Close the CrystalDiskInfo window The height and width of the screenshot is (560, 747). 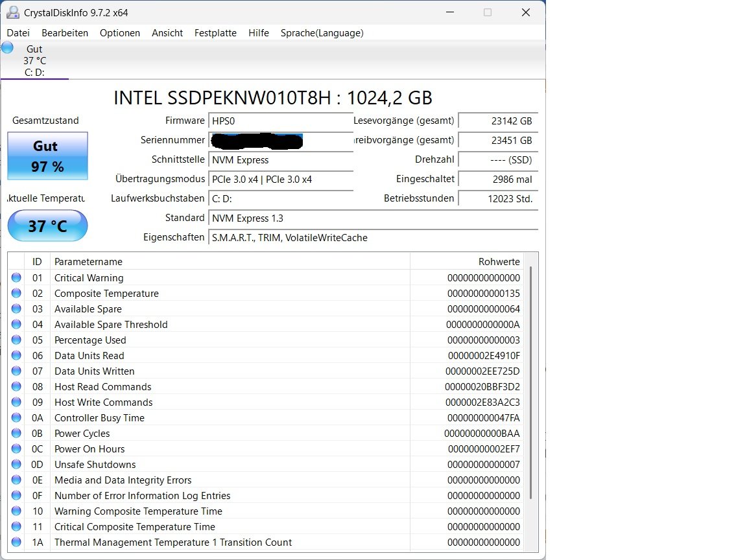click(x=526, y=12)
